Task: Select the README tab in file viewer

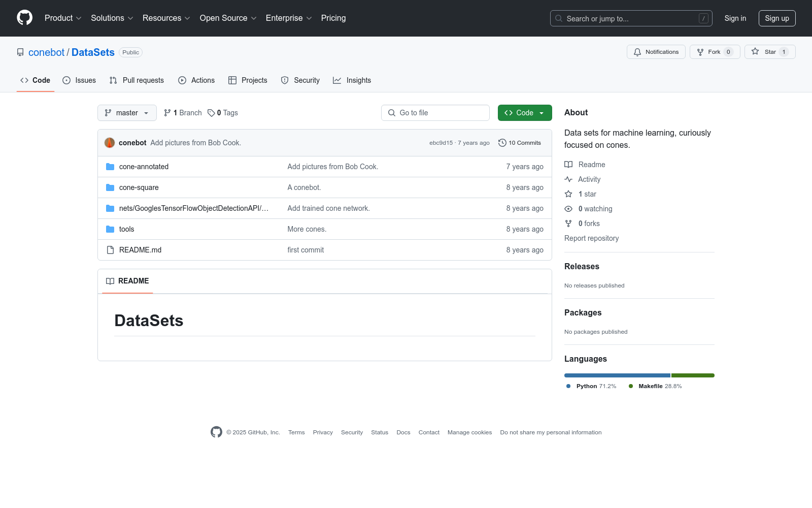Action: (x=127, y=281)
